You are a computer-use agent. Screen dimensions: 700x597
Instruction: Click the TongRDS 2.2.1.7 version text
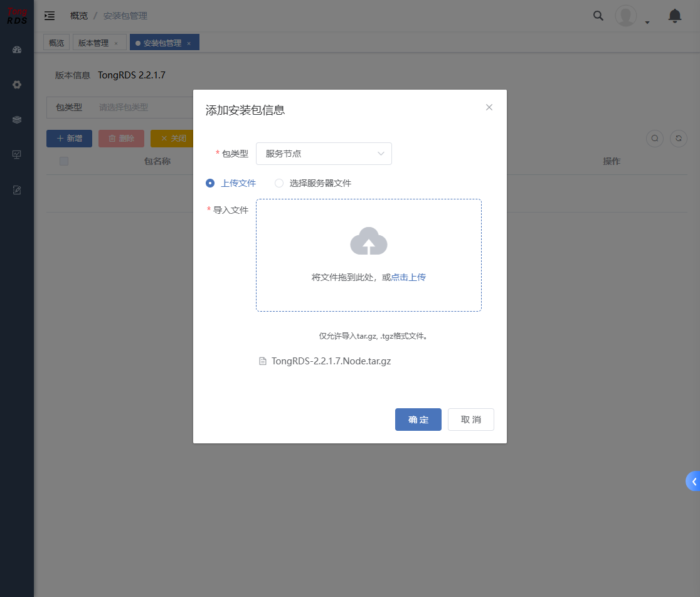pos(132,75)
